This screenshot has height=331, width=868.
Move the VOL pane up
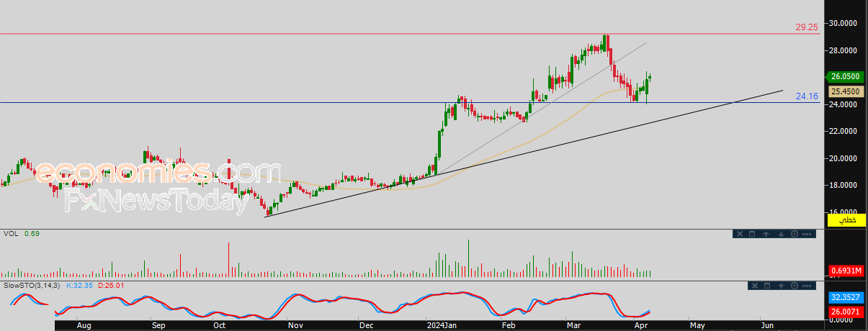click(766, 234)
